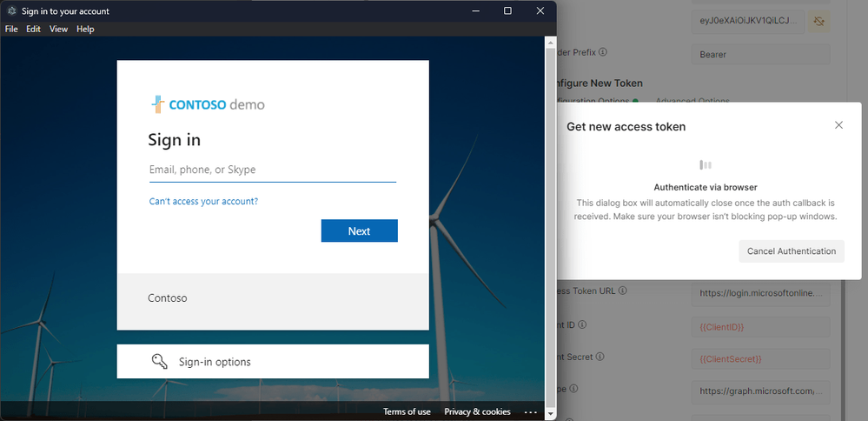Click the Sign in heading
This screenshot has height=421, width=868.
(x=174, y=140)
